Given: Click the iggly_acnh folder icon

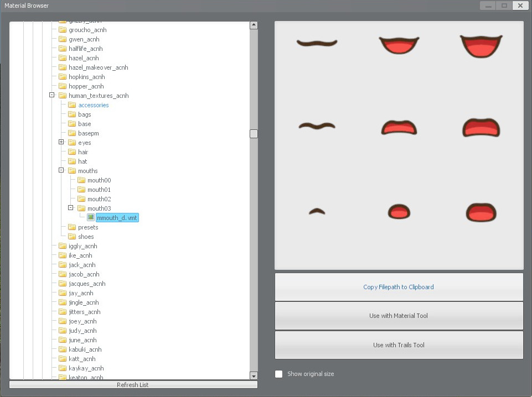Looking at the screenshot, I should click(63, 246).
